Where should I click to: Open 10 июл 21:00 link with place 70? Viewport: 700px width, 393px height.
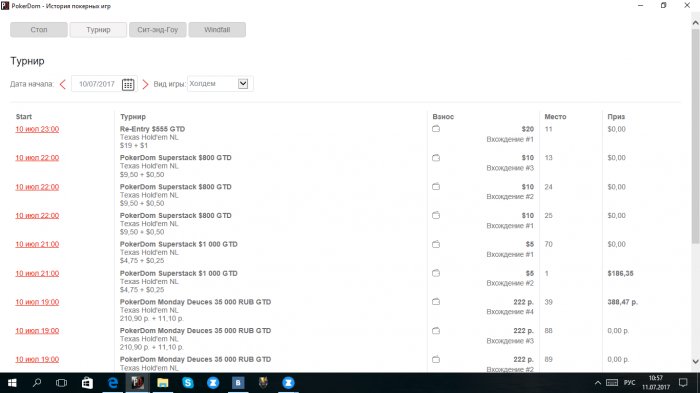coord(37,244)
